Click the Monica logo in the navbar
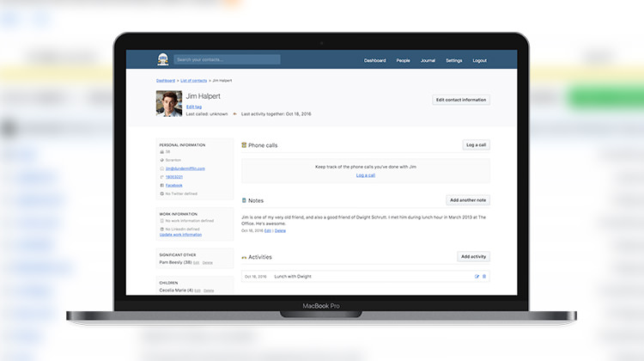644x361 pixels. (162, 60)
